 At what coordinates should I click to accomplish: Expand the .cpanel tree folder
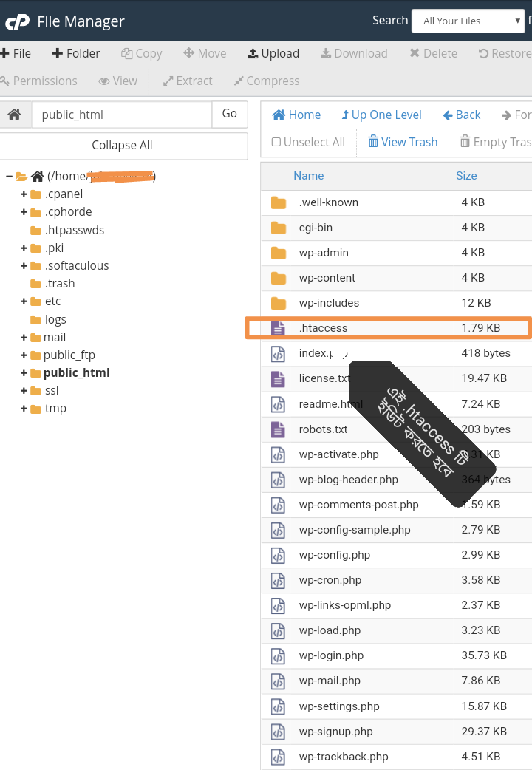(x=24, y=194)
